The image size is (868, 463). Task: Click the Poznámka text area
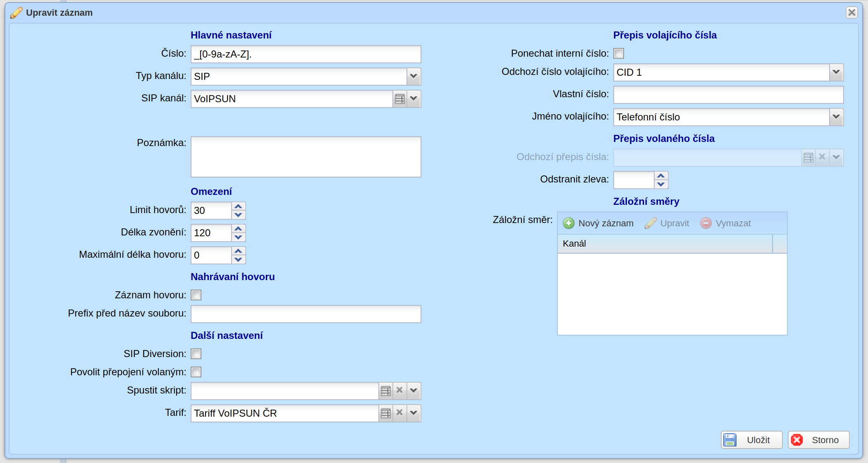click(306, 157)
